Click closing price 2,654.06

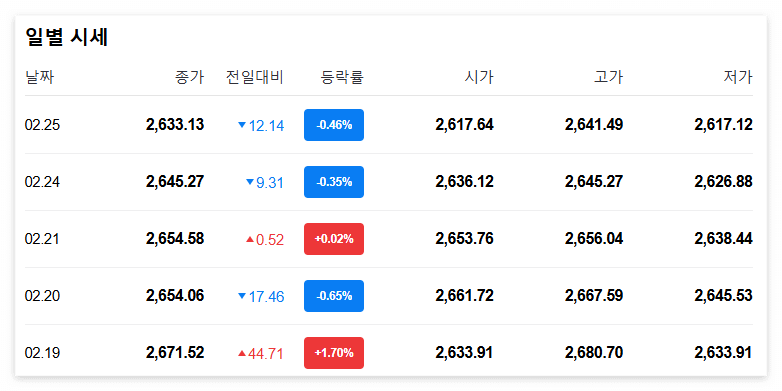coord(175,296)
